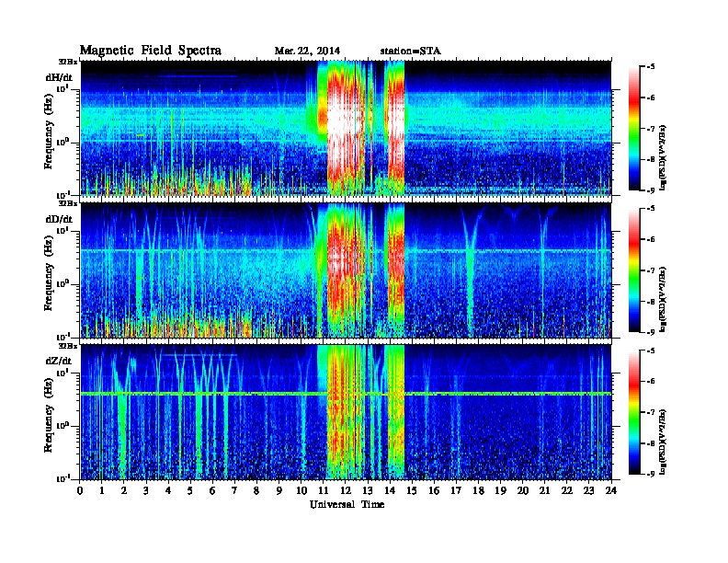
Task: Click hour 15 on the Universal Time axis
Action: 412,490
